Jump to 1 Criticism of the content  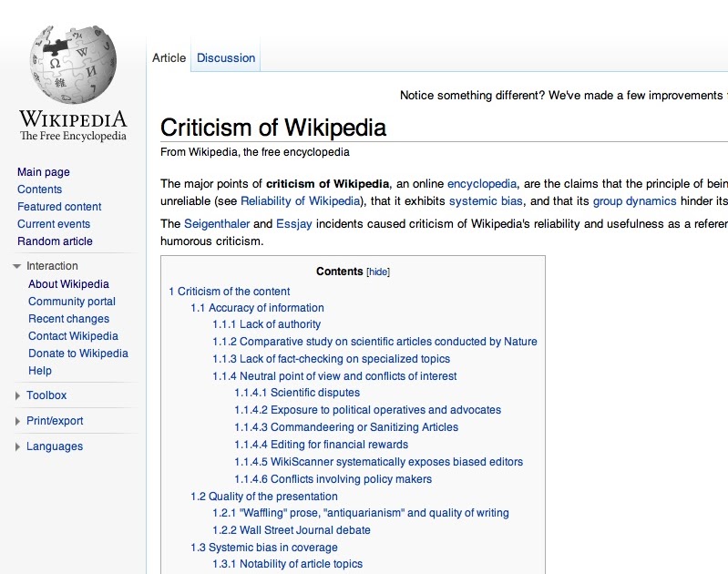[230, 292]
